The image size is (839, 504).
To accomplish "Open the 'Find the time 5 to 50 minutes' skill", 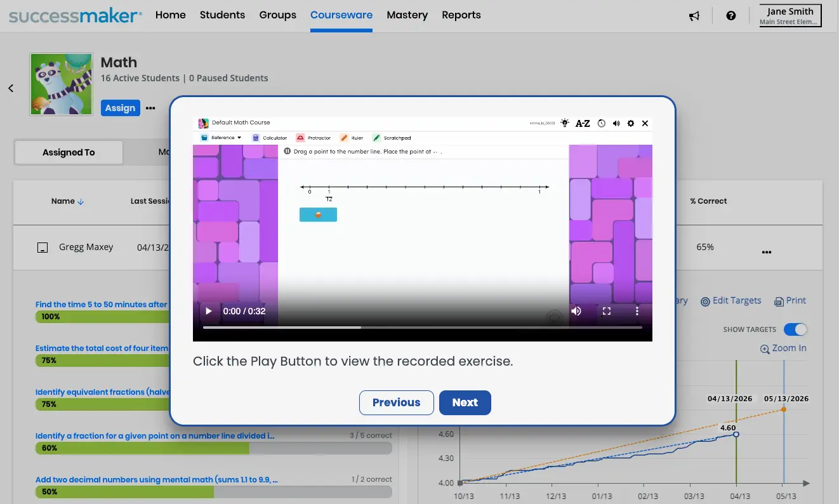I will click(102, 305).
